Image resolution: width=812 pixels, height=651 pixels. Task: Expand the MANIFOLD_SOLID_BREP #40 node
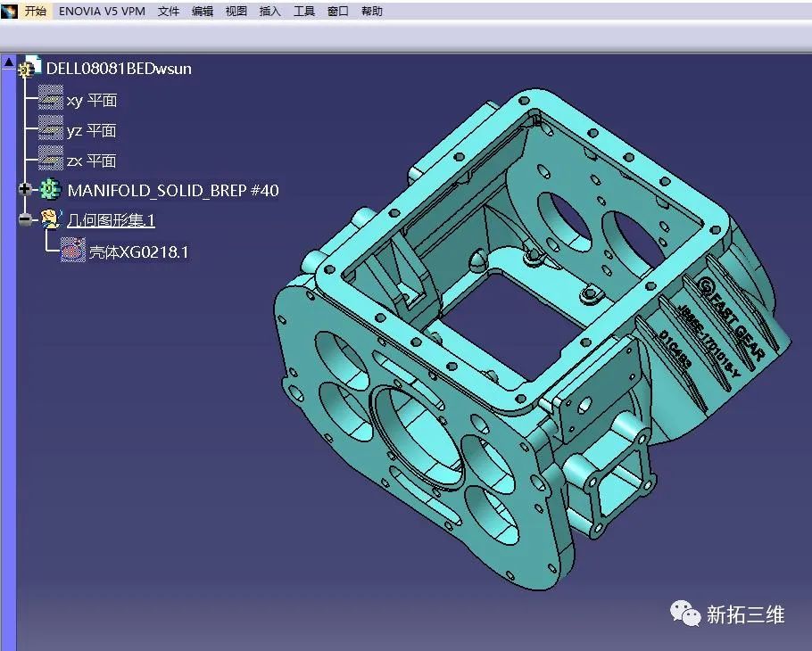click(x=24, y=189)
